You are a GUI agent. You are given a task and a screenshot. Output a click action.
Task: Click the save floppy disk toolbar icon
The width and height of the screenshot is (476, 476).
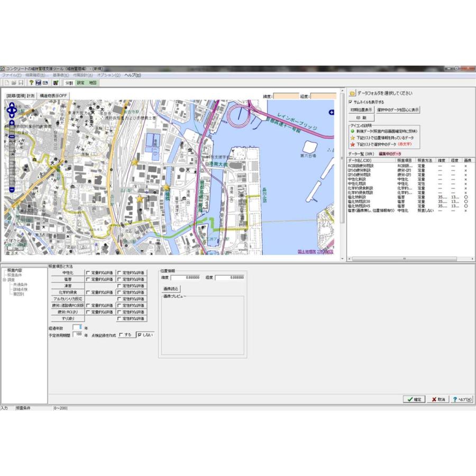tap(21, 83)
